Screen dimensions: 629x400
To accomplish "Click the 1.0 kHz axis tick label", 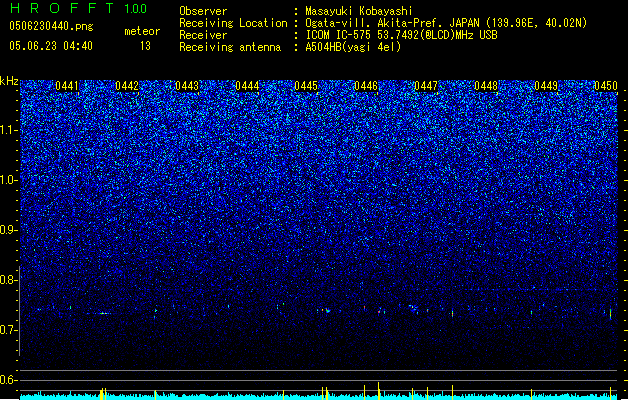I will point(9,180).
